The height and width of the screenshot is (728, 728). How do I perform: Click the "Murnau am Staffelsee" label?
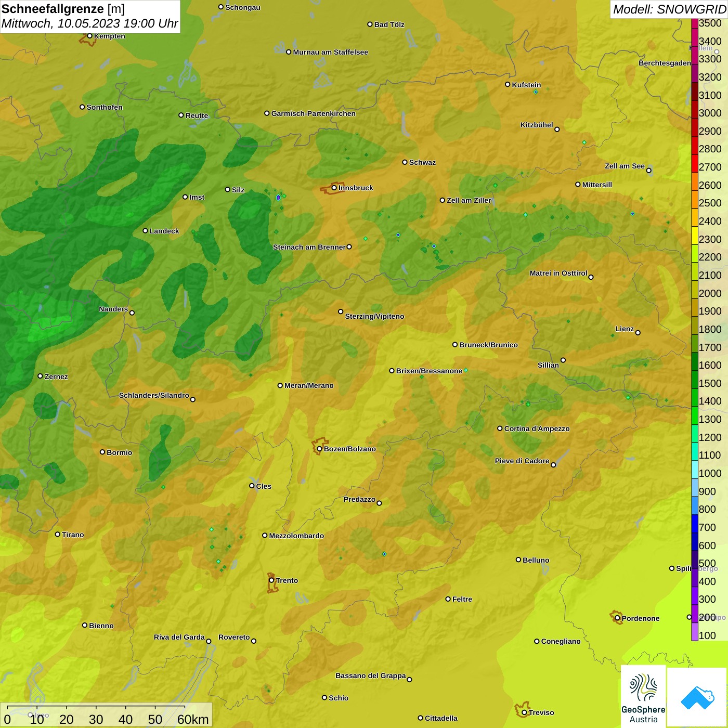point(330,52)
